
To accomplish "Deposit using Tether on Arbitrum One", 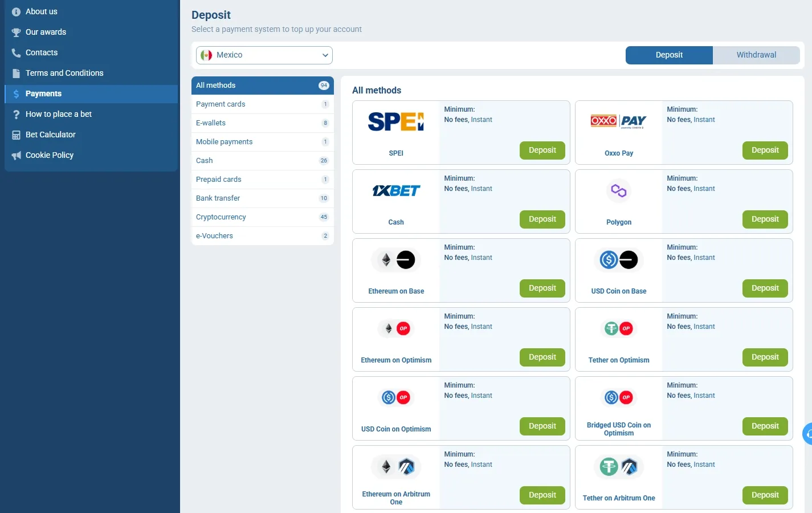I will click(765, 495).
